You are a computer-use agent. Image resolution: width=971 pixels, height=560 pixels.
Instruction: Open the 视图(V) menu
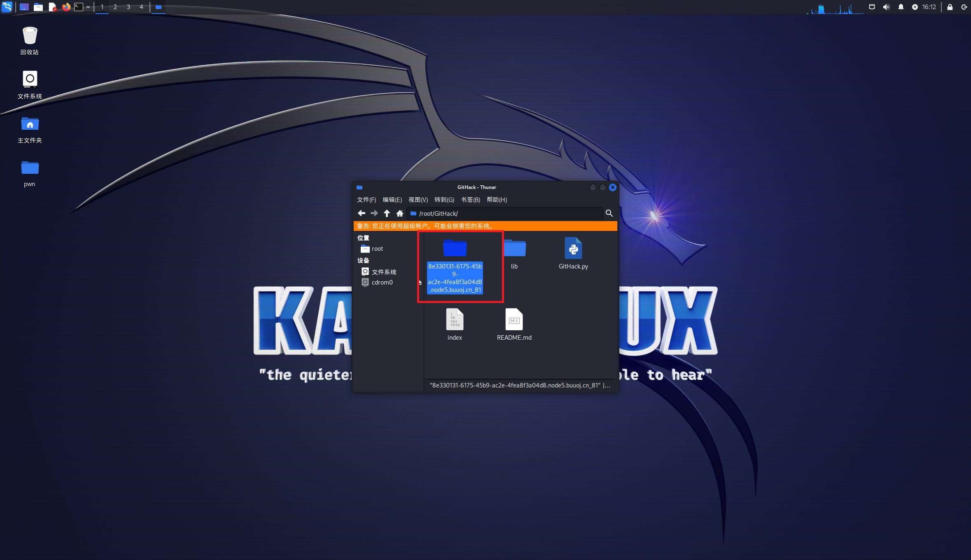click(x=418, y=200)
